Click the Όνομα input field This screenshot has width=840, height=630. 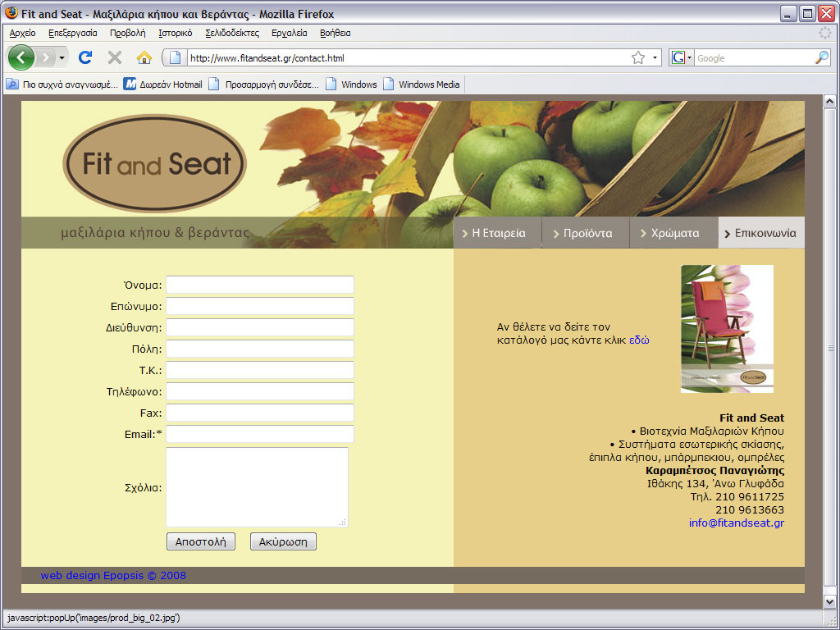pyautogui.click(x=260, y=285)
